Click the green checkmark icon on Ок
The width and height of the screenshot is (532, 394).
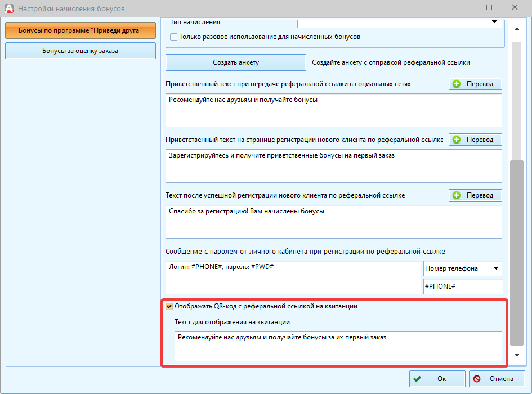[417, 379]
